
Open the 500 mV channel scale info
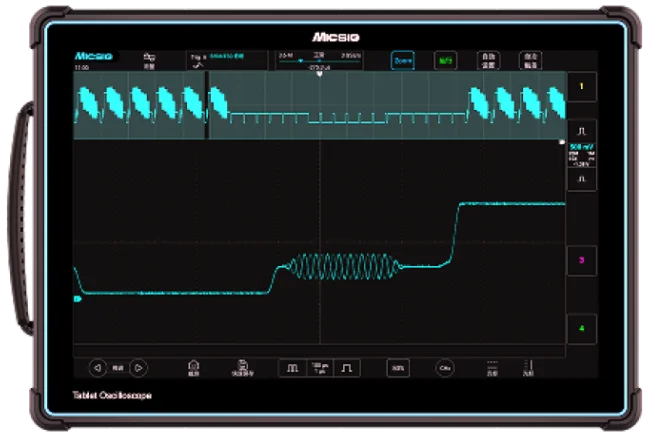tap(582, 155)
